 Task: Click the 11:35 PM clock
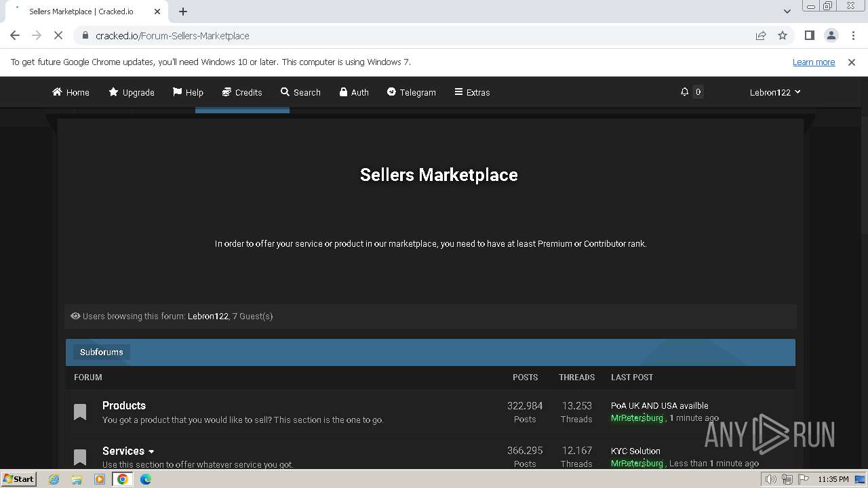[x=833, y=479]
